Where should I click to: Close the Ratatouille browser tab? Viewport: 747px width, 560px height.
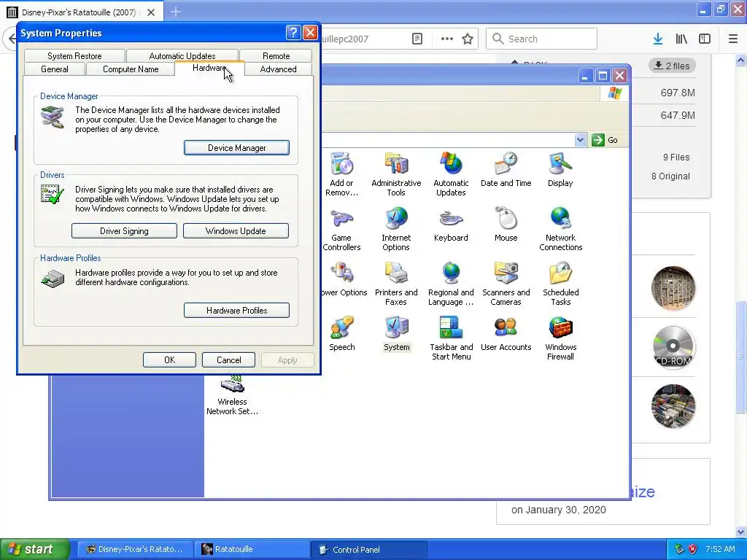click(x=150, y=12)
